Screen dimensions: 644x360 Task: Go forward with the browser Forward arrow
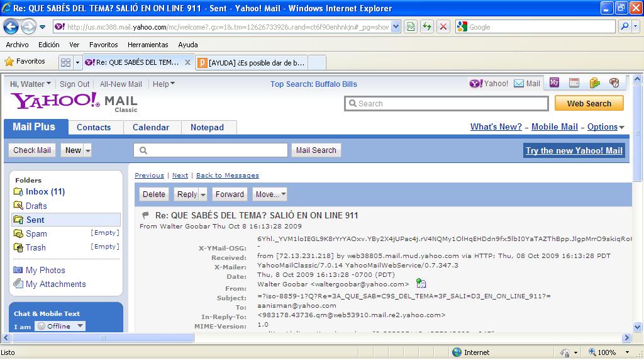pyautogui.click(x=28, y=27)
